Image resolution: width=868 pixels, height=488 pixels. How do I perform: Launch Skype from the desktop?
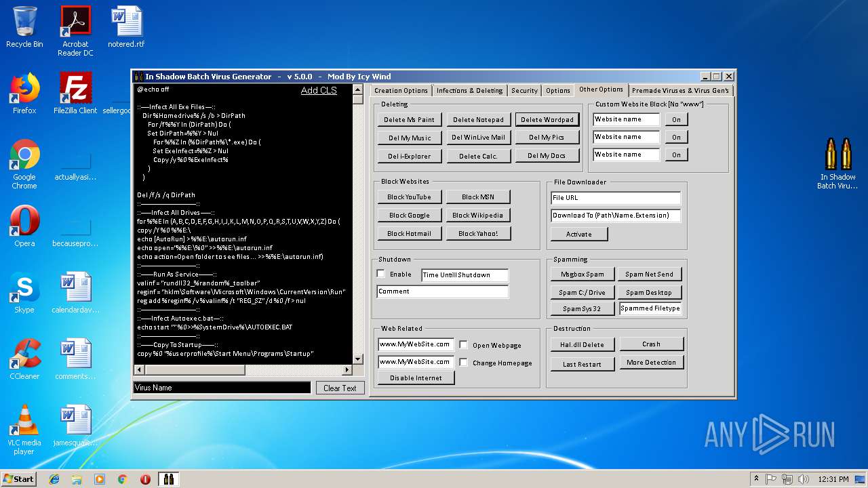tap(24, 293)
